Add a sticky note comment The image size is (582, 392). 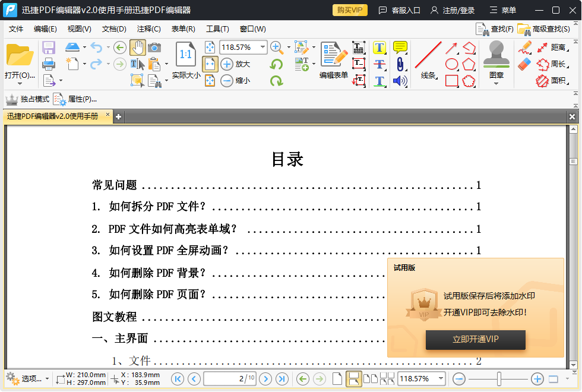[401, 47]
